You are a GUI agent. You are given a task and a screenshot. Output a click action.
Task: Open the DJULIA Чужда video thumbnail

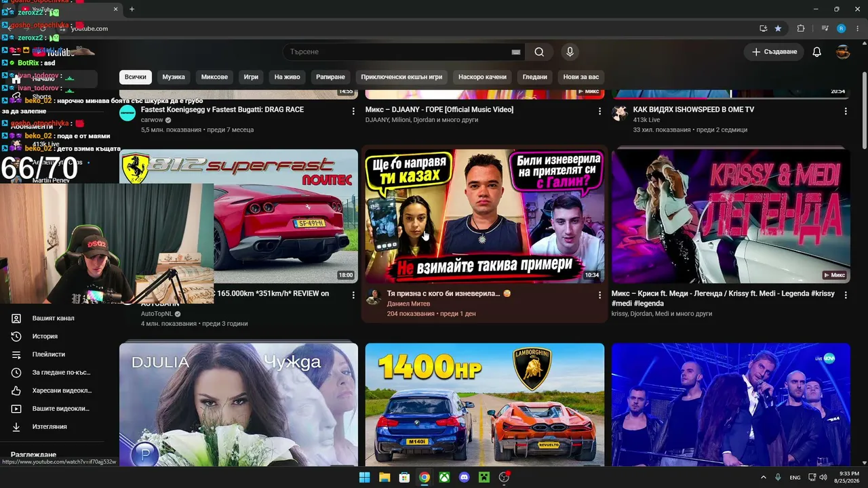click(239, 405)
